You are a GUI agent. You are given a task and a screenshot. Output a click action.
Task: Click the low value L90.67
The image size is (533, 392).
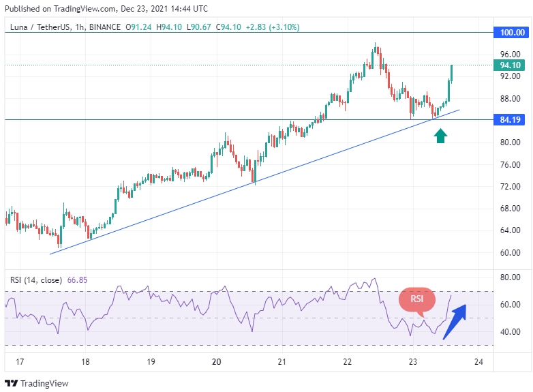199,27
